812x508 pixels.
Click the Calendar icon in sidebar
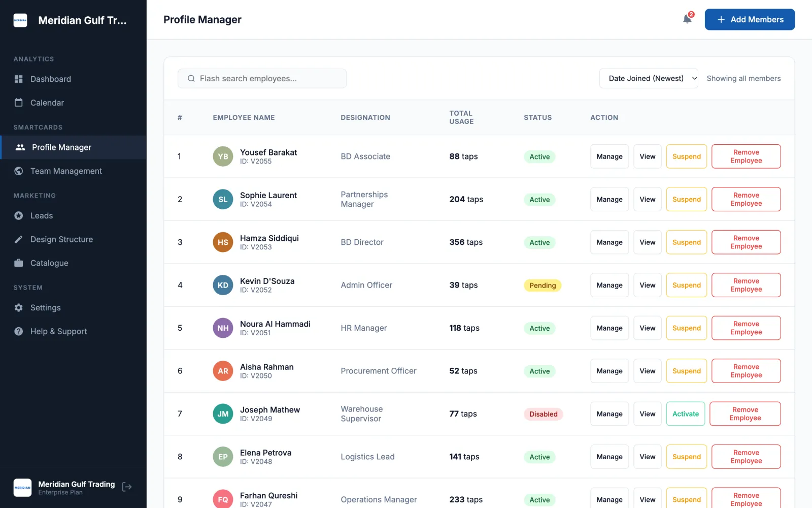19,103
